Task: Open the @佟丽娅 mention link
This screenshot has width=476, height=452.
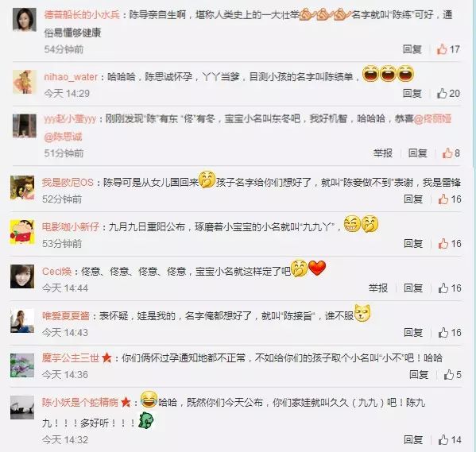Action: [432, 118]
